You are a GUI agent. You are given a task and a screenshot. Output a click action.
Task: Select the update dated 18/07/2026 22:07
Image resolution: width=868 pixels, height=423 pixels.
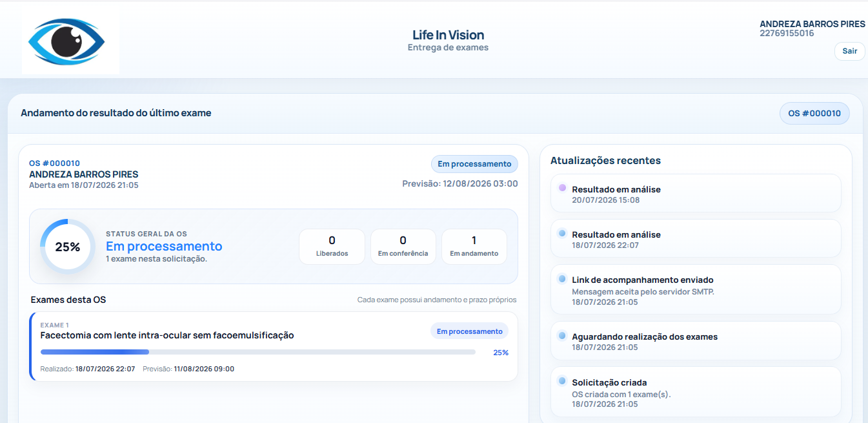696,238
